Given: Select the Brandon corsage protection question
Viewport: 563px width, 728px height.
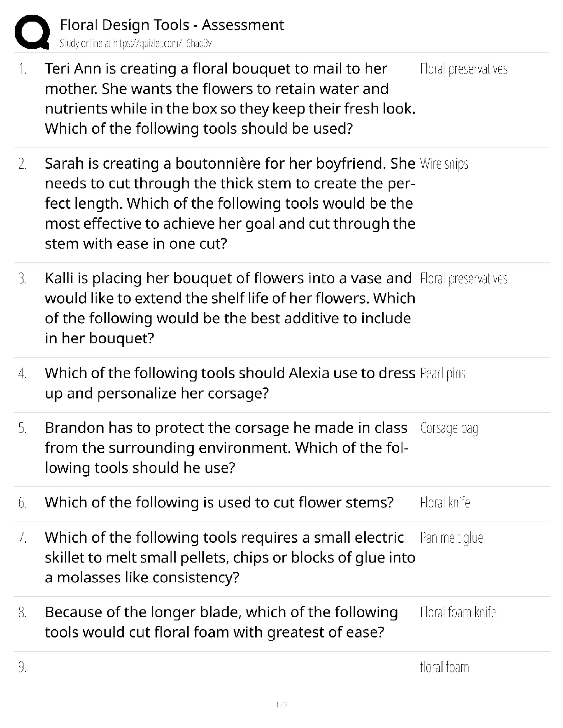Looking at the screenshot, I should pyautogui.click(x=226, y=448).
